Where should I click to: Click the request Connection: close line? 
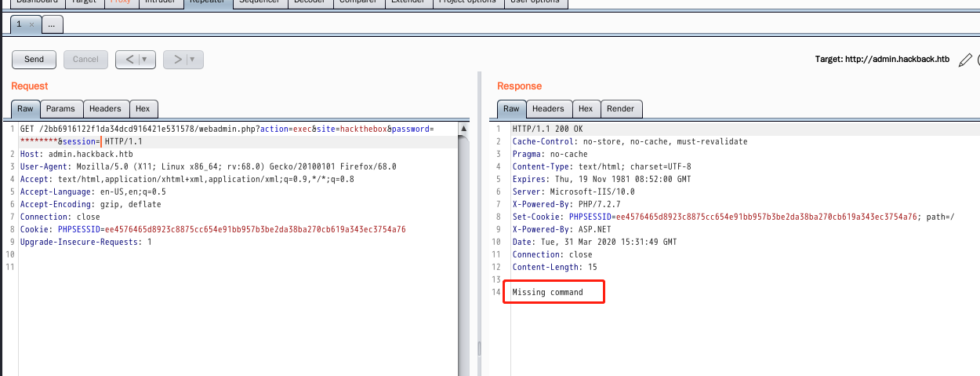(60, 217)
